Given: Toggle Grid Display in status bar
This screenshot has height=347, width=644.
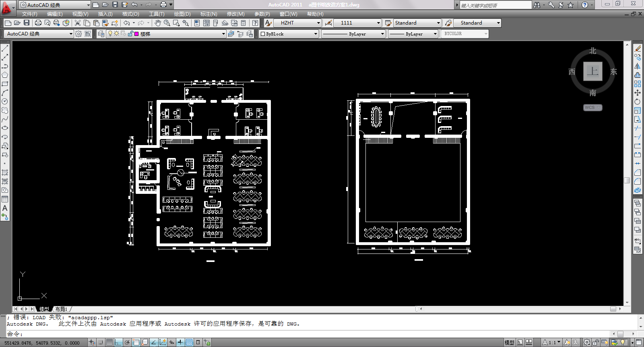Looking at the screenshot, I should coord(109,343).
